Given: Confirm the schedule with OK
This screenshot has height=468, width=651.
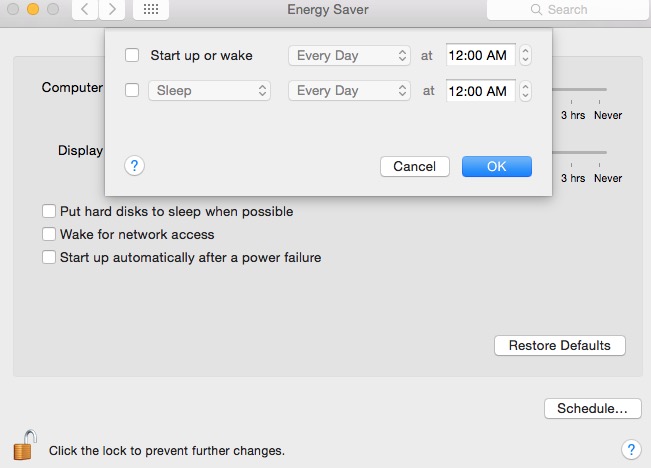Looking at the screenshot, I should click(x=496, y=166).
